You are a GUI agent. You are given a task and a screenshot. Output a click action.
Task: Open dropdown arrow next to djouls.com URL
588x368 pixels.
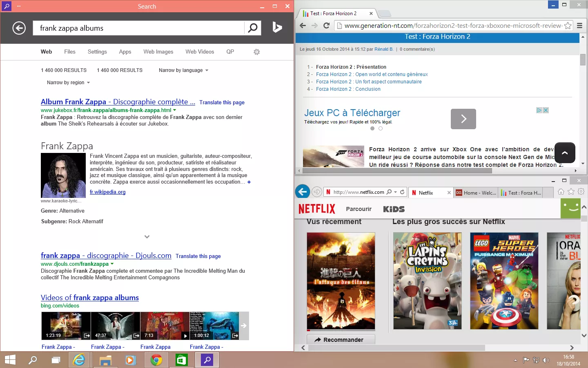(112, 264)
